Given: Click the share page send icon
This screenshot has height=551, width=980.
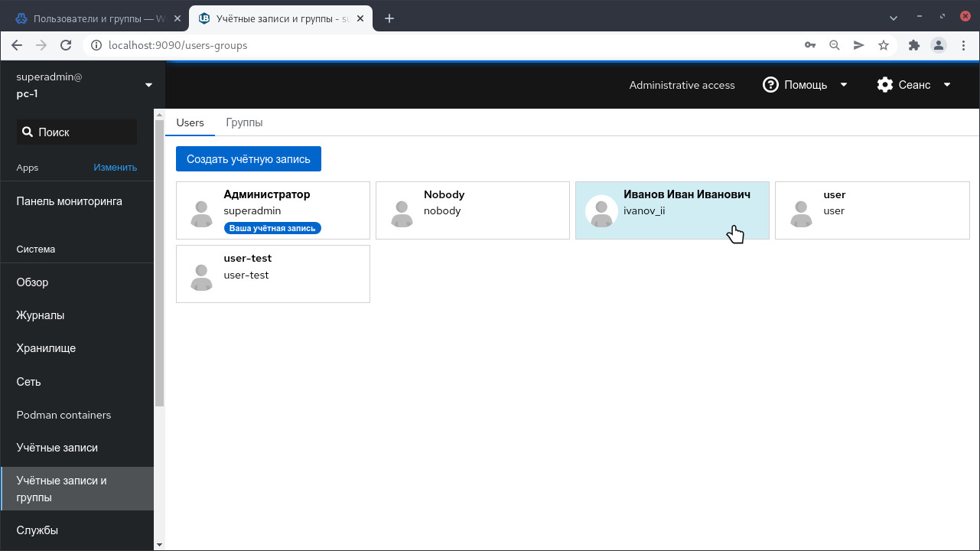Looking at the screenshot, I should [859, 45].
